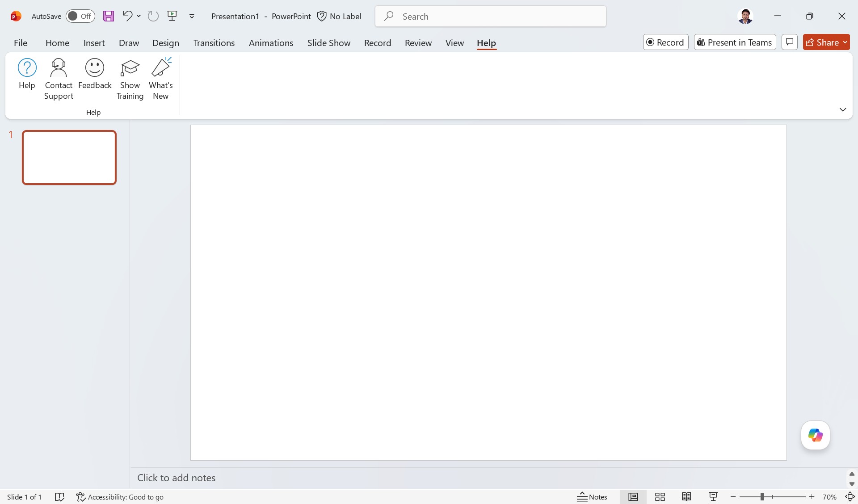Screen dimensions: 858x504
Task: Open Accessibility: Good to go checker
Action: tap(120, 497)
